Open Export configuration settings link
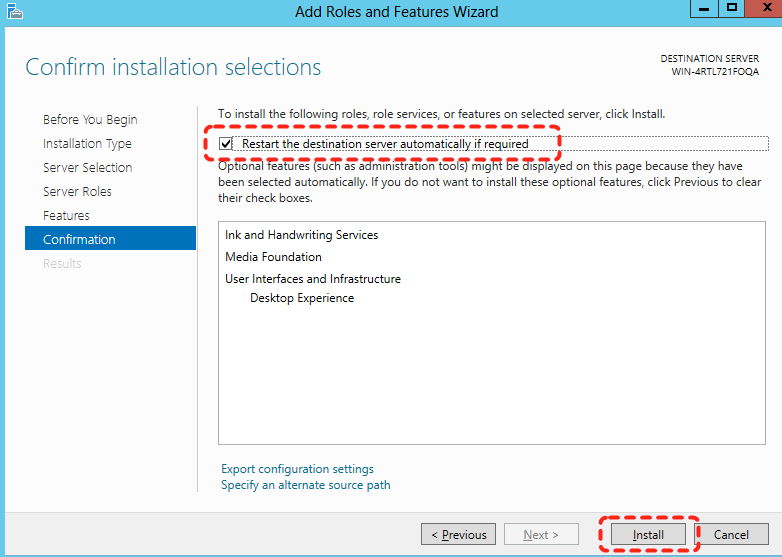 (297, 469)
